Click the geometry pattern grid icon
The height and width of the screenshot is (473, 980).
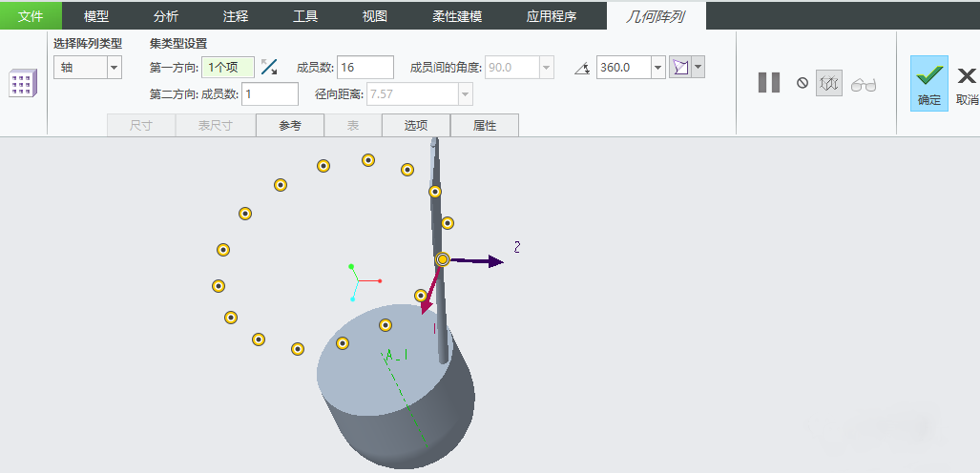point(22,84)
